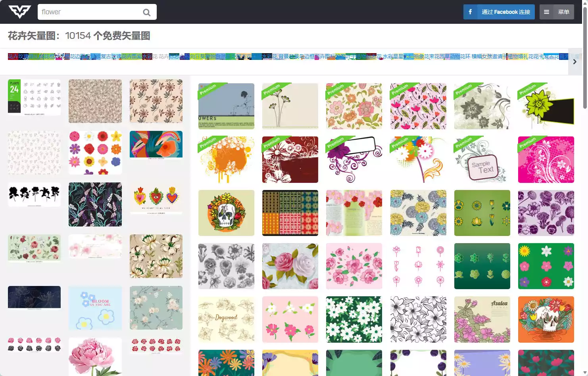Open the cream flowers on tan thumbnail

(x=156, y=256)
